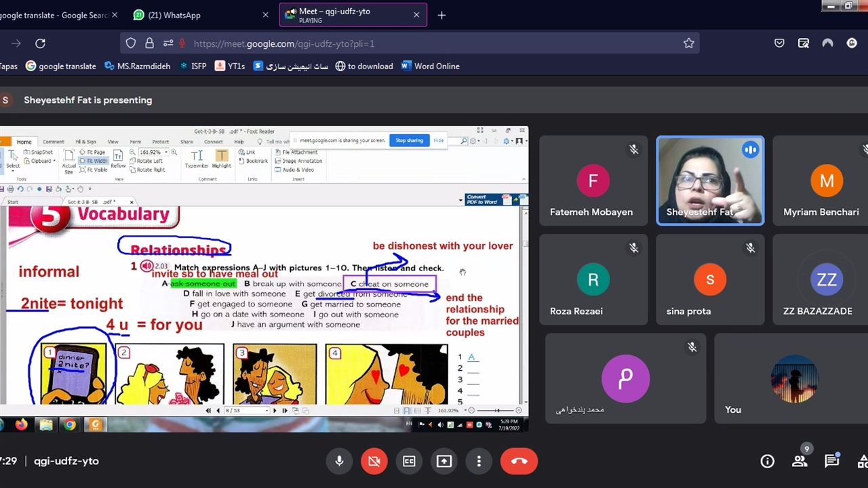
Task: Bookmark this page with star icon
Action: pyautogui.click(x=688, y=43)
